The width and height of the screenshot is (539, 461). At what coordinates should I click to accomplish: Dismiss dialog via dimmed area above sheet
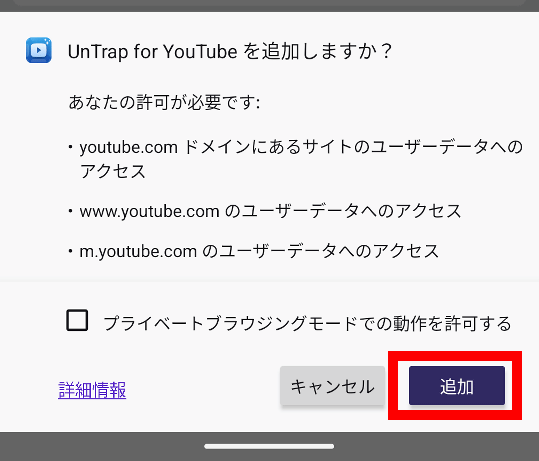pos(270,6)
